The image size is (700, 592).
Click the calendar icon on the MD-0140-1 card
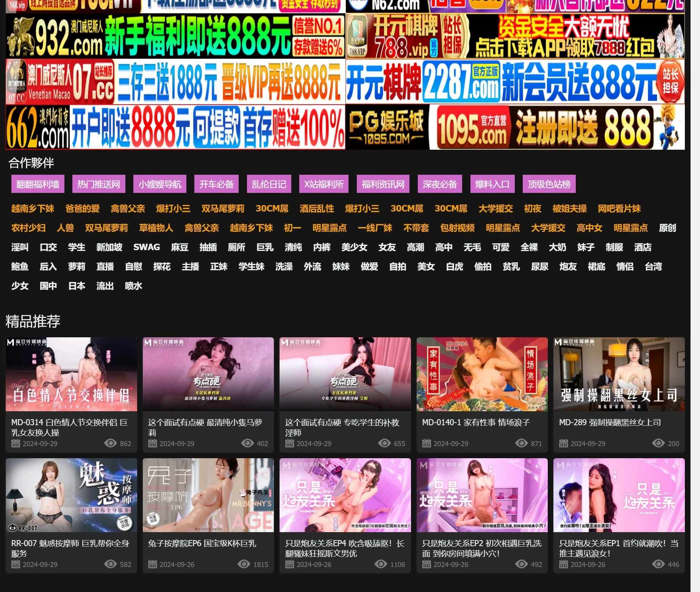tap(427, 443)
